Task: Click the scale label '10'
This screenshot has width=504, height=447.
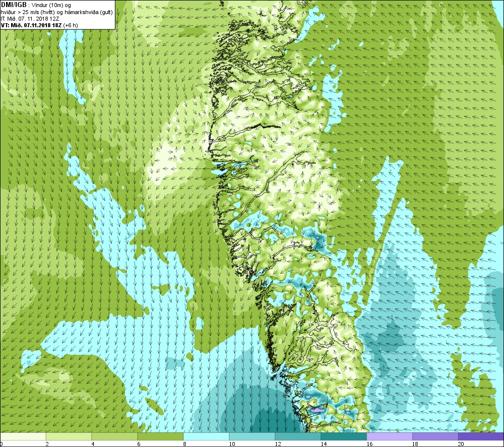Action: tap(232, 444)
